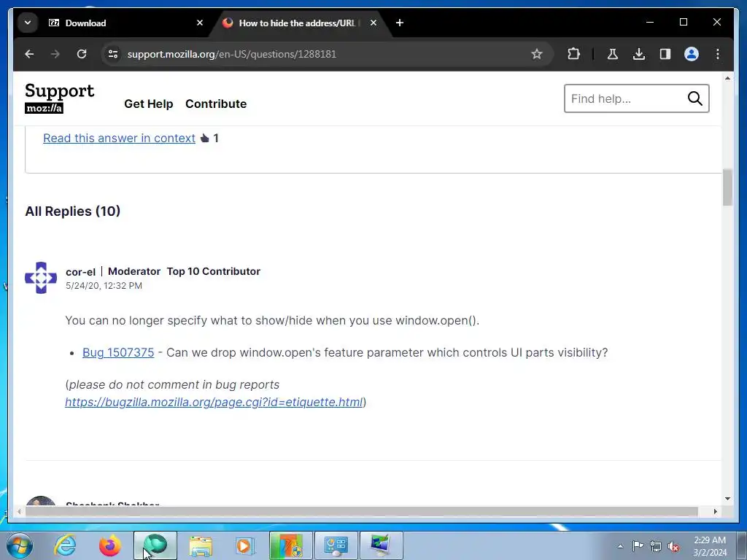Viewport: 747px width, 560px height.
Task: Expand the tab search dropdown
Action: click(28, 23)
